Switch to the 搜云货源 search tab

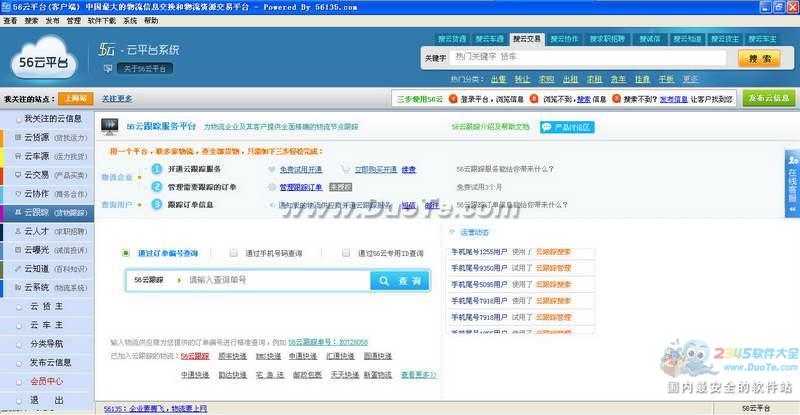[x=452, y=39]
